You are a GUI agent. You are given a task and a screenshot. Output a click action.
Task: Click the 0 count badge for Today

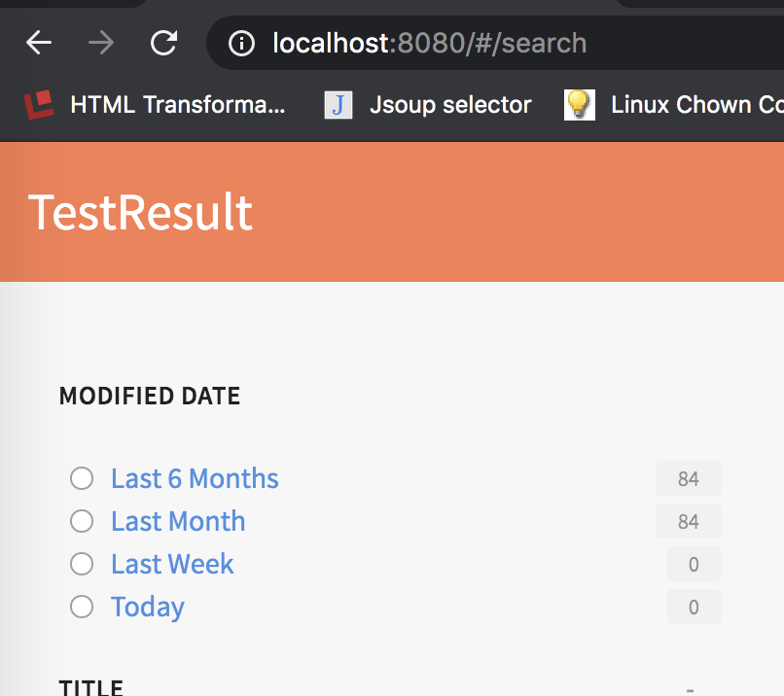[694, 607]
